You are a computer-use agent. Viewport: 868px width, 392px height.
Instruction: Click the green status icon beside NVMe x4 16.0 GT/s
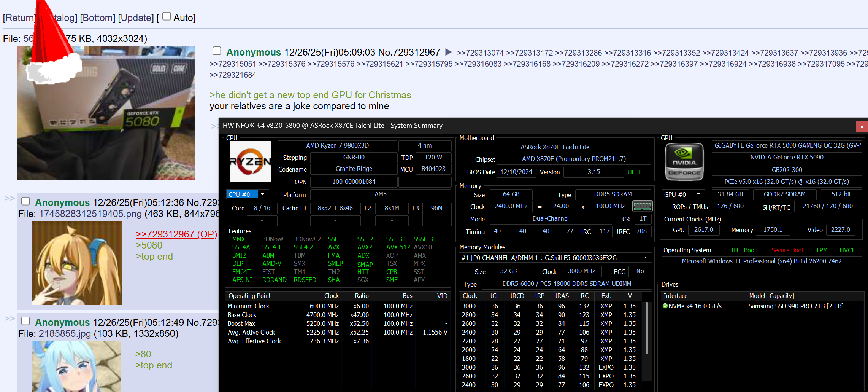[x=665, y=306]
